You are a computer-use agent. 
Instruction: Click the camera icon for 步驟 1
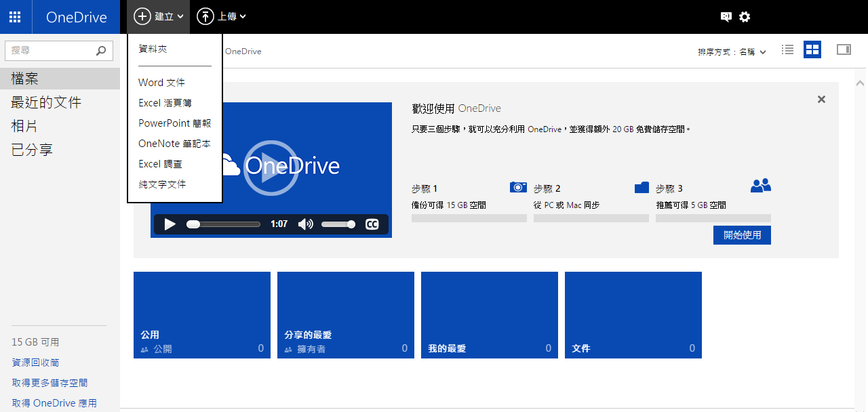[x=518, y=187]
